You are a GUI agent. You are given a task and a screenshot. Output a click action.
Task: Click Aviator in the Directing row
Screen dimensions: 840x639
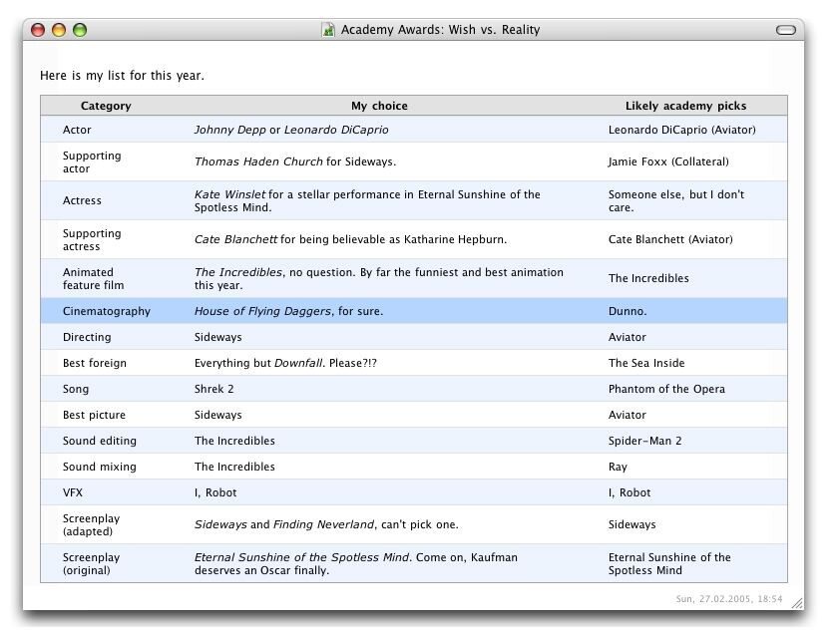click(x=628, y=337)
